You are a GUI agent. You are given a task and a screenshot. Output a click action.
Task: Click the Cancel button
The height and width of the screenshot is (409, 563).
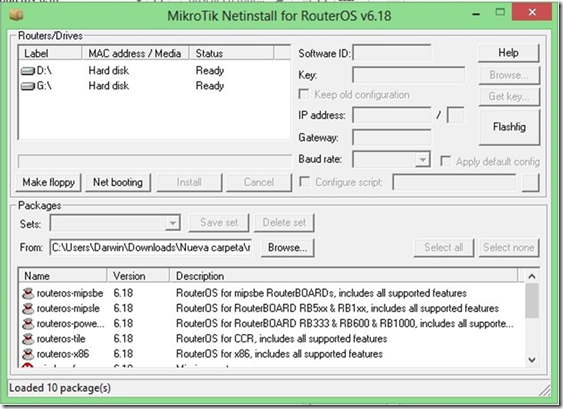pyautogui.click(x=259, y=182)
